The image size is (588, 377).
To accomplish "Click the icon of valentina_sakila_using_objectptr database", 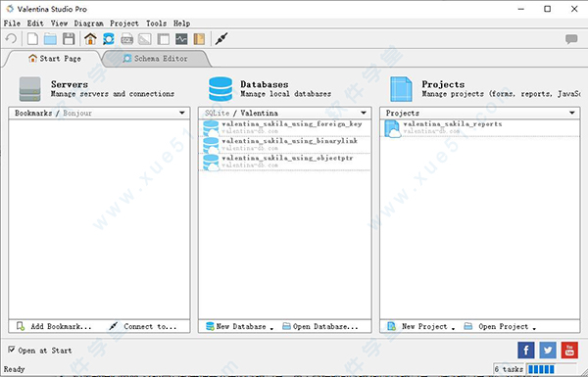I will 211,162.
